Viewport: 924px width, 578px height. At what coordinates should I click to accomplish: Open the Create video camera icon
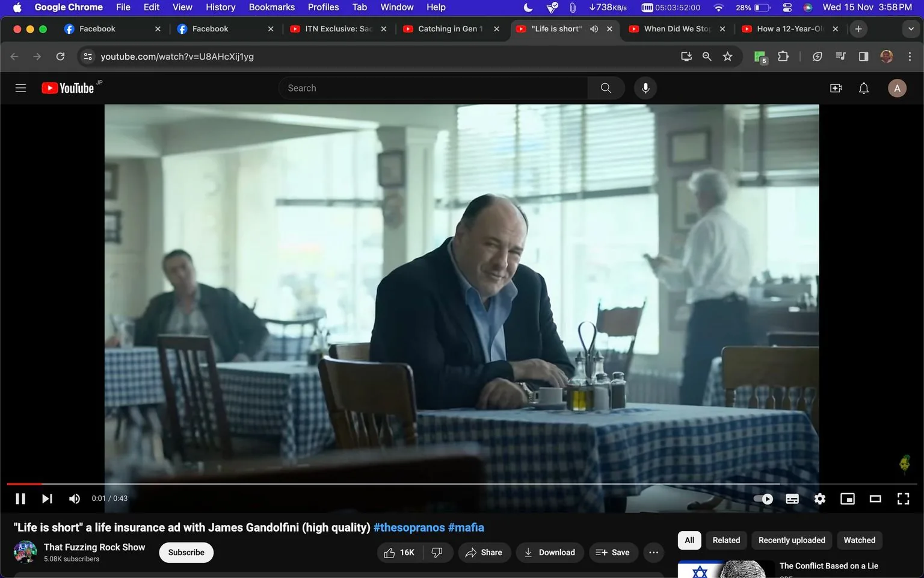pos(836,87)
